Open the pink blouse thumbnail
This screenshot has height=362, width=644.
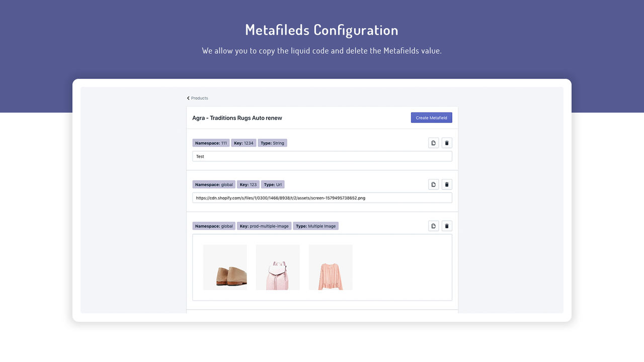pyautogui.click(x=331, y=267)
